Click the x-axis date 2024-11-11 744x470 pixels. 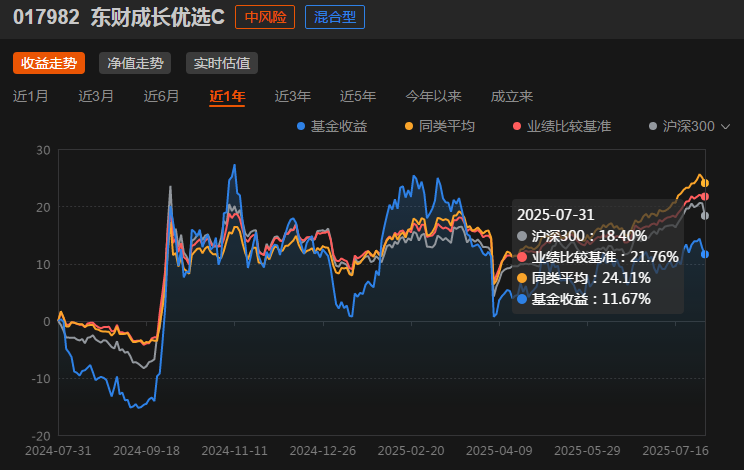(234, 451)
